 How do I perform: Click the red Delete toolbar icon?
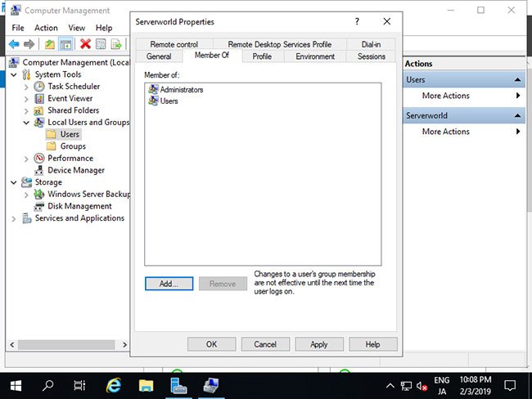85,43
